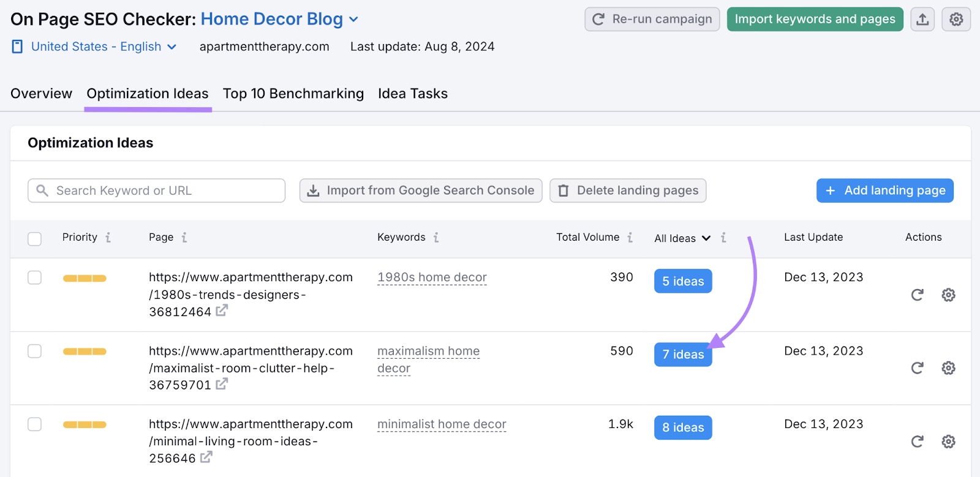
Task: Expand the Home Decor Blog project dropdown
Action: [x=353, y=20]
